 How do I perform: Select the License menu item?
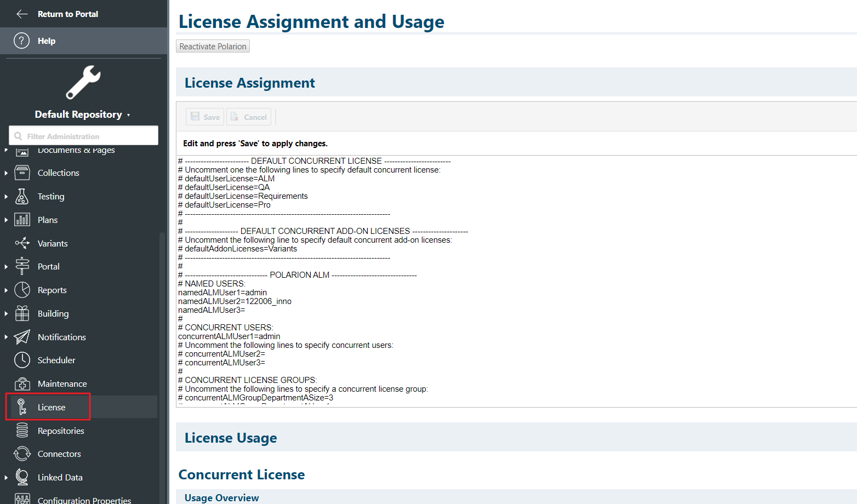click(x=52, y=407)
